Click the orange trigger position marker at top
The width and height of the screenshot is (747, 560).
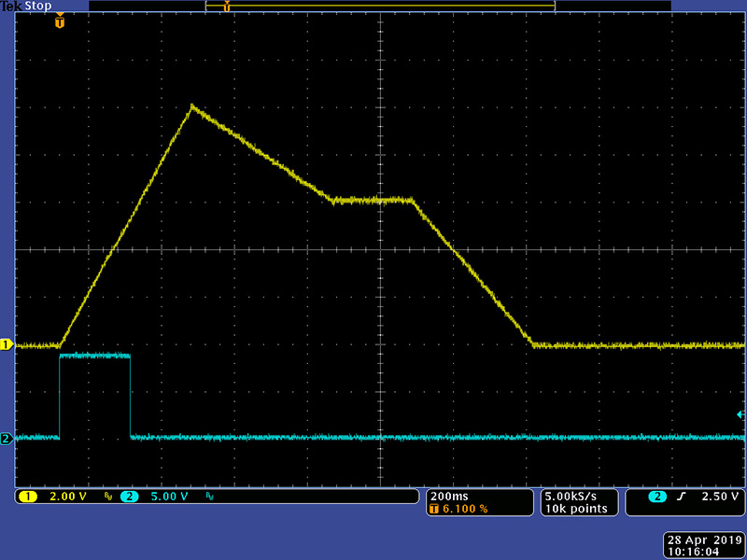60,21
